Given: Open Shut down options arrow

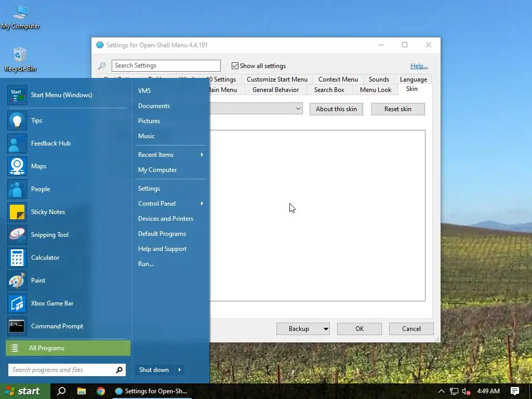Looking at the screenshot, I should pos(180,370).
